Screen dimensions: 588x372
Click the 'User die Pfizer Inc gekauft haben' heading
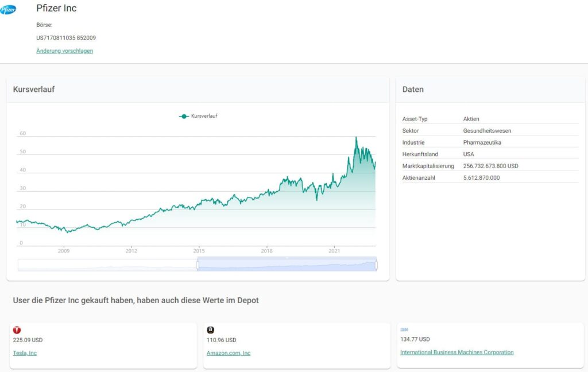[x=136, y=300]
